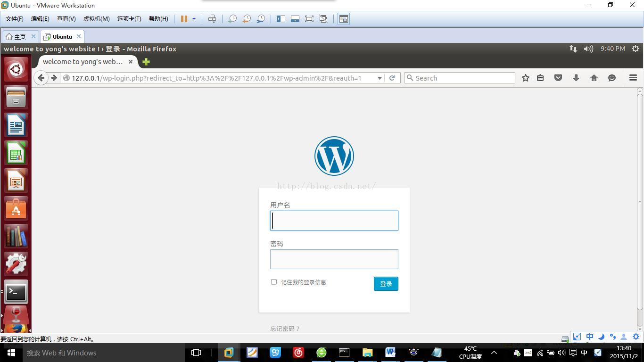Open Ubuntu system gear menu

(x=636, y=49)
